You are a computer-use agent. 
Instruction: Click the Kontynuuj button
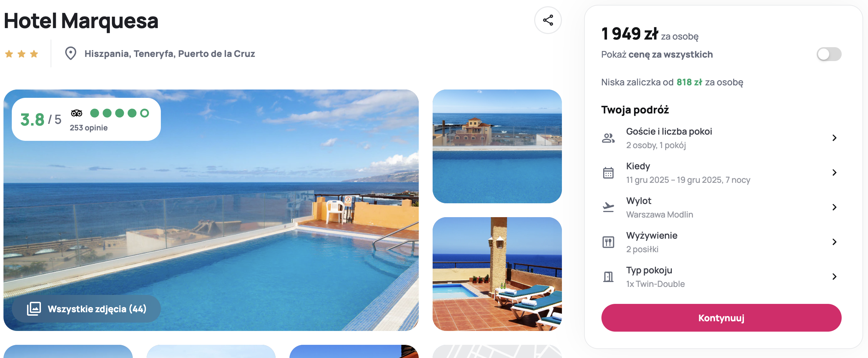coord(721,318)
